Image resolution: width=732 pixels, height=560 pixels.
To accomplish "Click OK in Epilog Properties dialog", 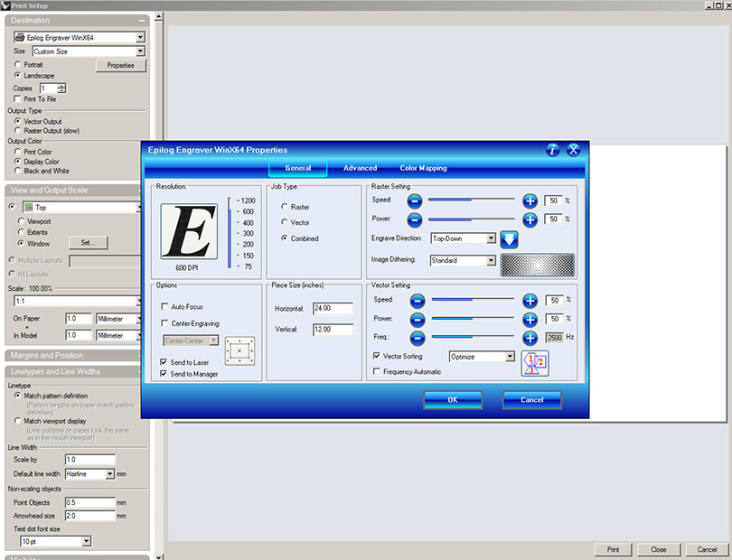I will click(453, 400).
